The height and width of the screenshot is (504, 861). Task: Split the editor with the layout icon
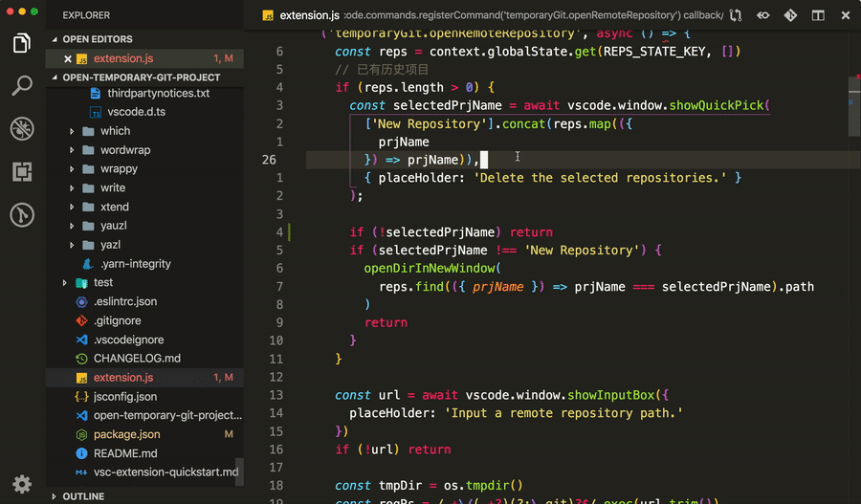click(818, 15)
